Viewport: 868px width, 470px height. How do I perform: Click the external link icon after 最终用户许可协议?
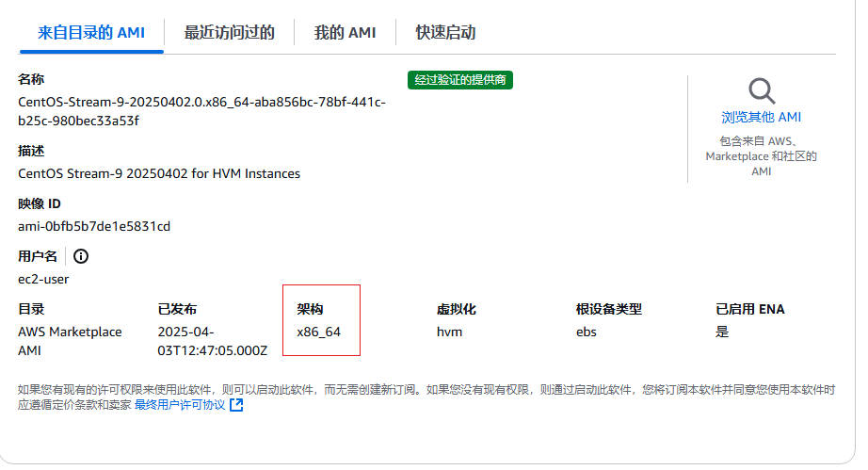click(x=236, y=405)
